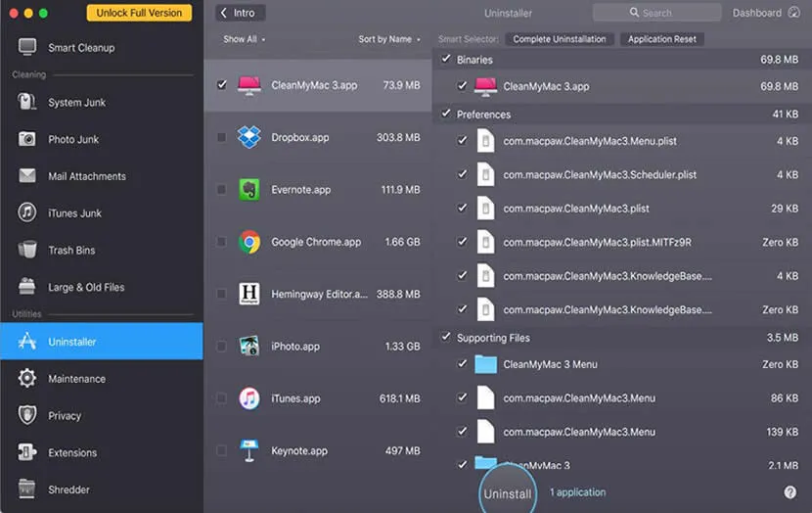Open Smart Cleanup monitor icon
Screen dimensions: 812x513
click(27, 47)
